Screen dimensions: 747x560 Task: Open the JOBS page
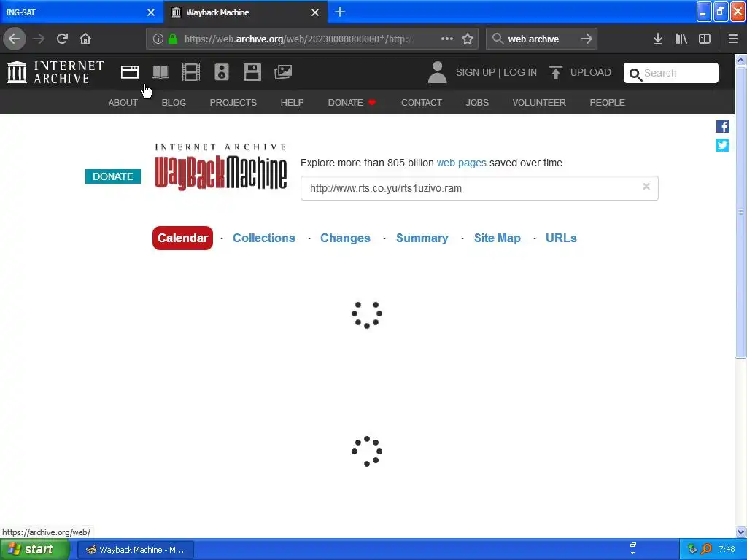477,102
